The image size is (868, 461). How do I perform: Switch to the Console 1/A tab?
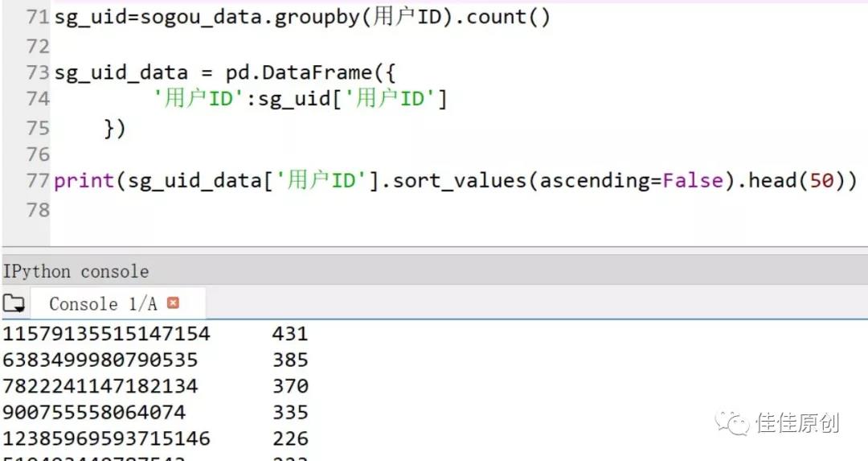pyautogui.click(x=103, y=304)
